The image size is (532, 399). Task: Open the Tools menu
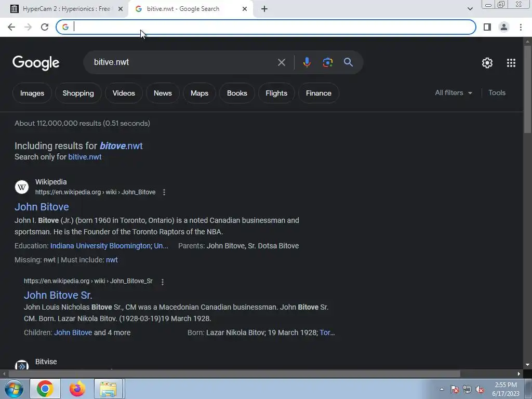click(497, 92)
